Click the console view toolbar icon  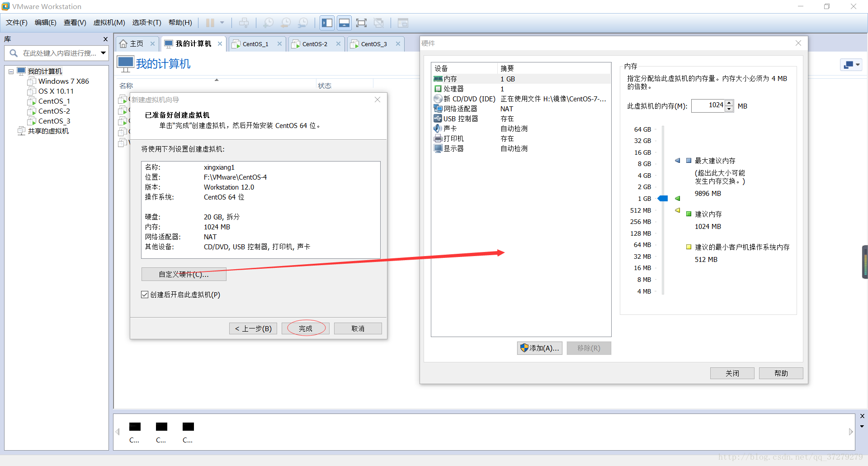click(403, 23)
